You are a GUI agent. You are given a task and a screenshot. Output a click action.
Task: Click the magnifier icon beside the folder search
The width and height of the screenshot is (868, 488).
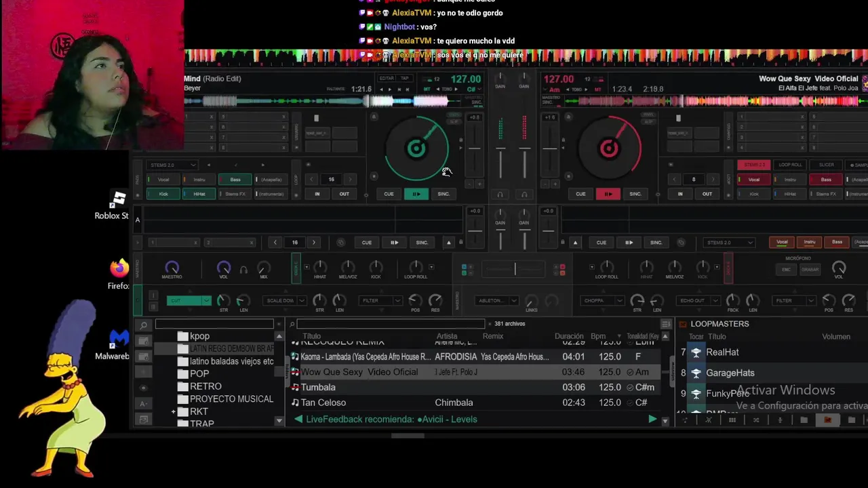point(143,325)
